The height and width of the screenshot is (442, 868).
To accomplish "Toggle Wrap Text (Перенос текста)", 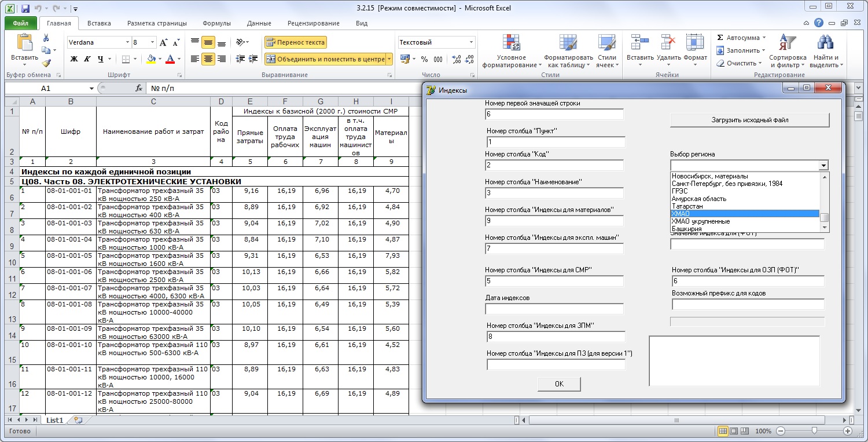I will (x=296, y=42).
